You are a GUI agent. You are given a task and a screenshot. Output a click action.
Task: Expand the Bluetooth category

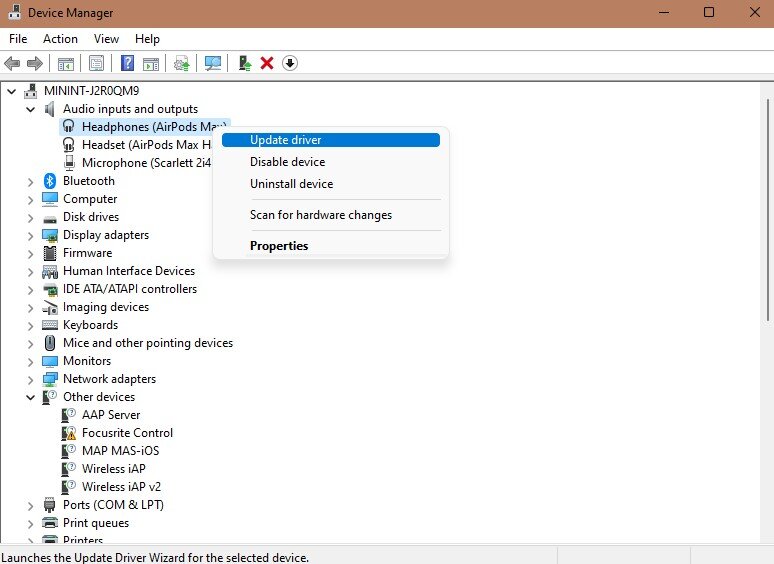tap(31, 181)
